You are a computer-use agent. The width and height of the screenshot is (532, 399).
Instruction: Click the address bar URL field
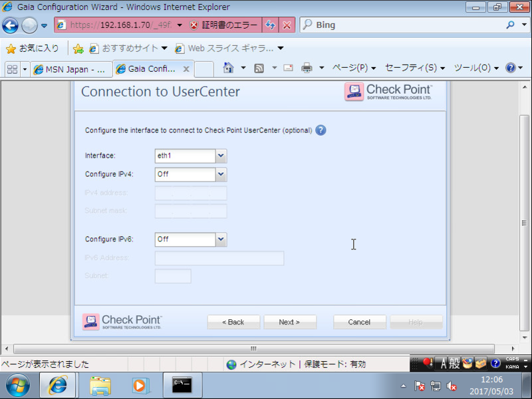120,25
